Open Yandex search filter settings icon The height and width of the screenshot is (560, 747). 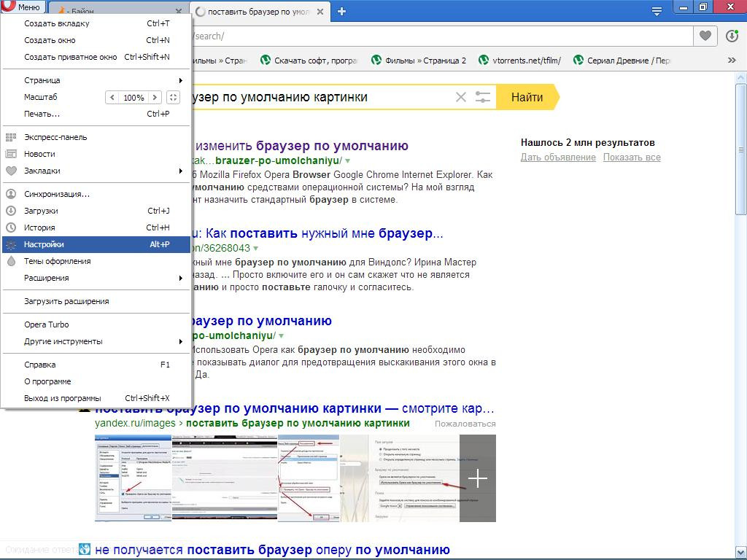(x=482, y=97)
